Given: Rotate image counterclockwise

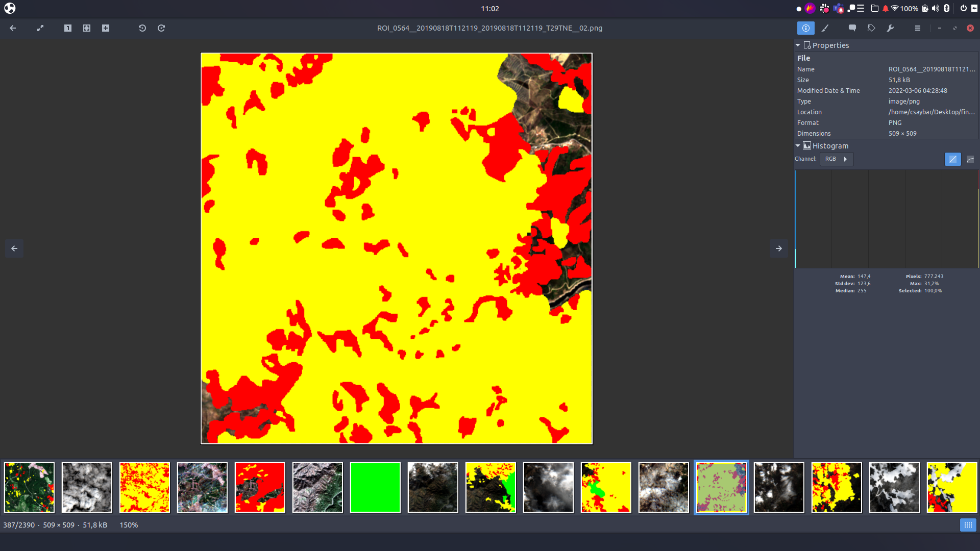Looking at the screenshot, I should point(142,28).
